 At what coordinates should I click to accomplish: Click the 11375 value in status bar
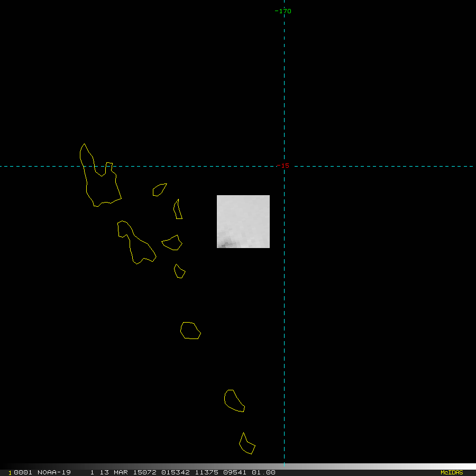point(206,472)
